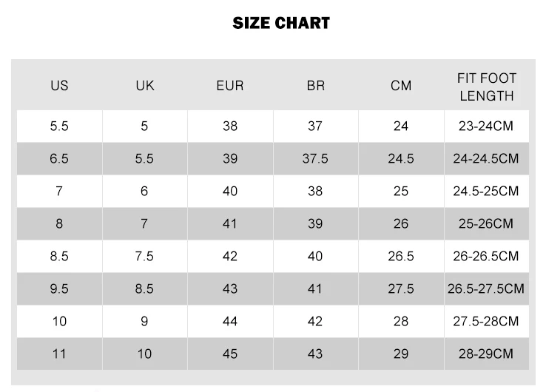The width and height of the screenshot is (546, 392).
Task: Click EUR size 44 cell
Action: coord(230,321)
